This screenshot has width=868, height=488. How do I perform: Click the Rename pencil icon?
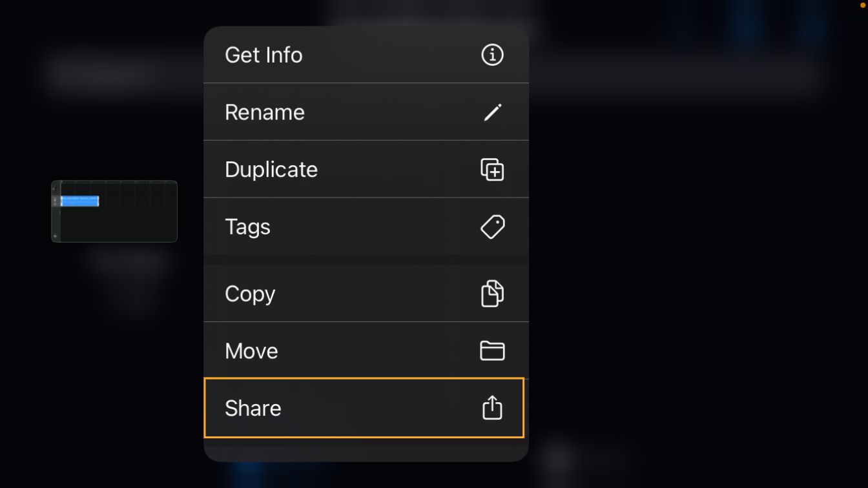point(492,112)
